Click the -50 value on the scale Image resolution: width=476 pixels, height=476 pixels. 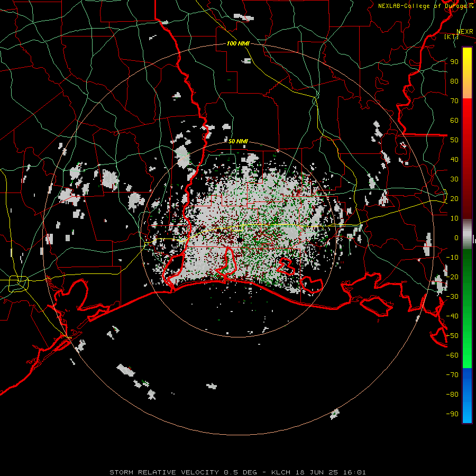(x=452, y=336)
